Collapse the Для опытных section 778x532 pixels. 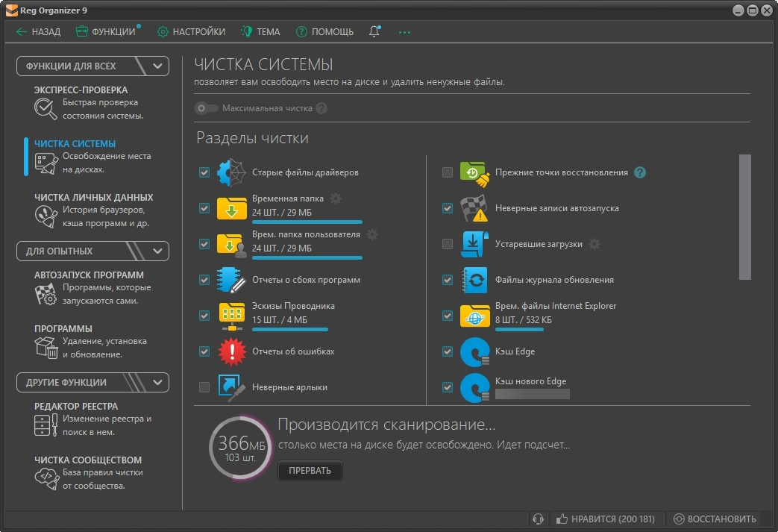[x=157, y=251]
